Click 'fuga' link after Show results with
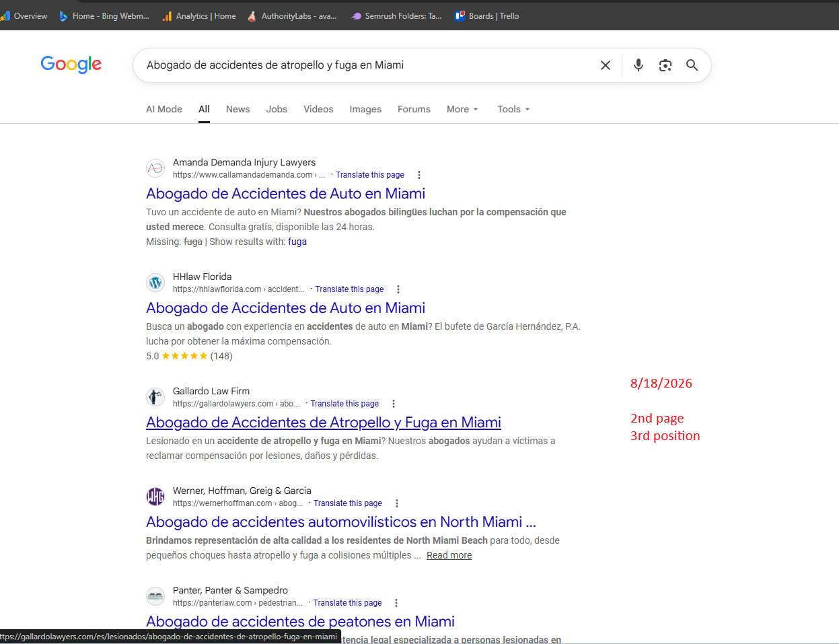The image size is (839, 644). (x=297, y=242)
